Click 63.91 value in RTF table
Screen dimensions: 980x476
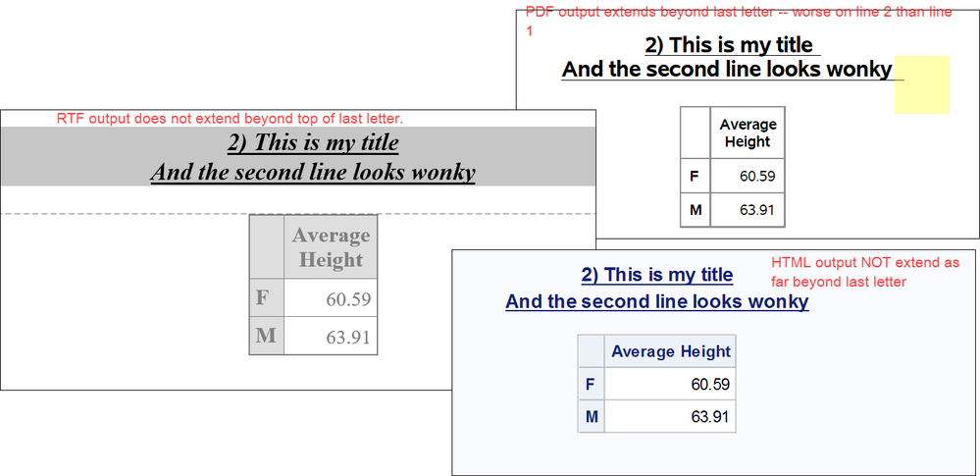348,338
